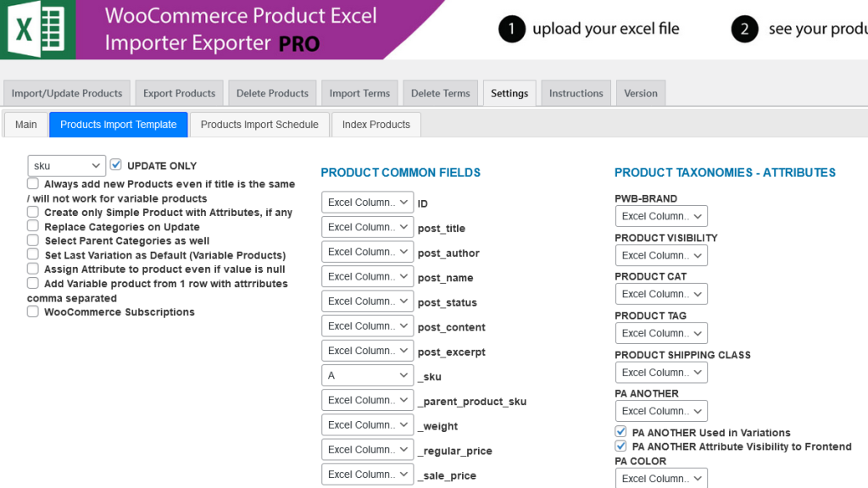Select the Main sub-tab
This screenshot has width=868, height=488.
click(26, 125)
